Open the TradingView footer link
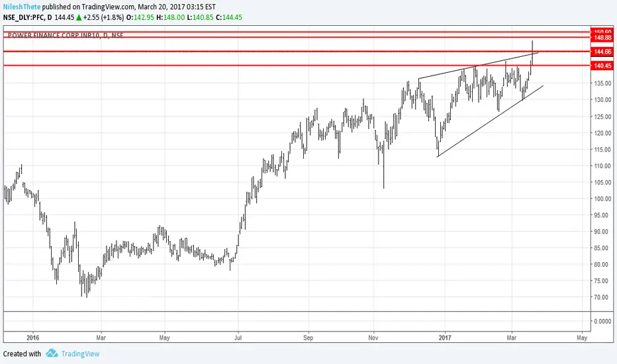The height and width of the screenshot is (364, 617). point(80,354)
